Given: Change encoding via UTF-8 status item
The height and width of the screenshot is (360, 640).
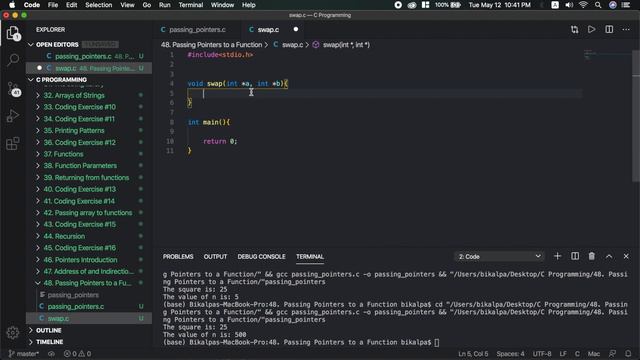Looking at the screenshot, I should [542, 354].
